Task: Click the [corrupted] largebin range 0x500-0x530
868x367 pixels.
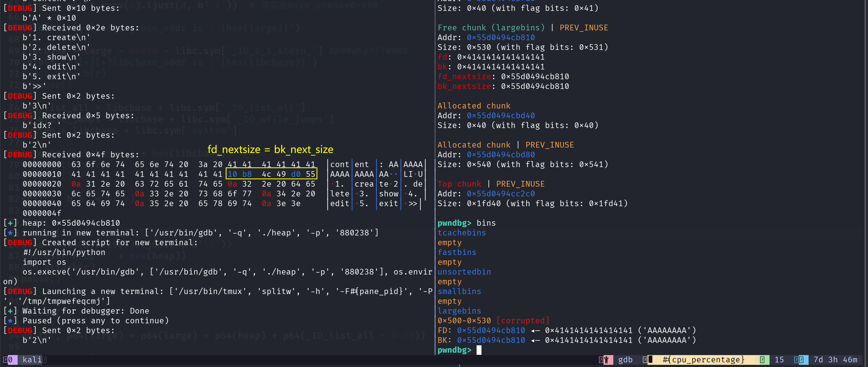Action: click(x=493, y=321)
